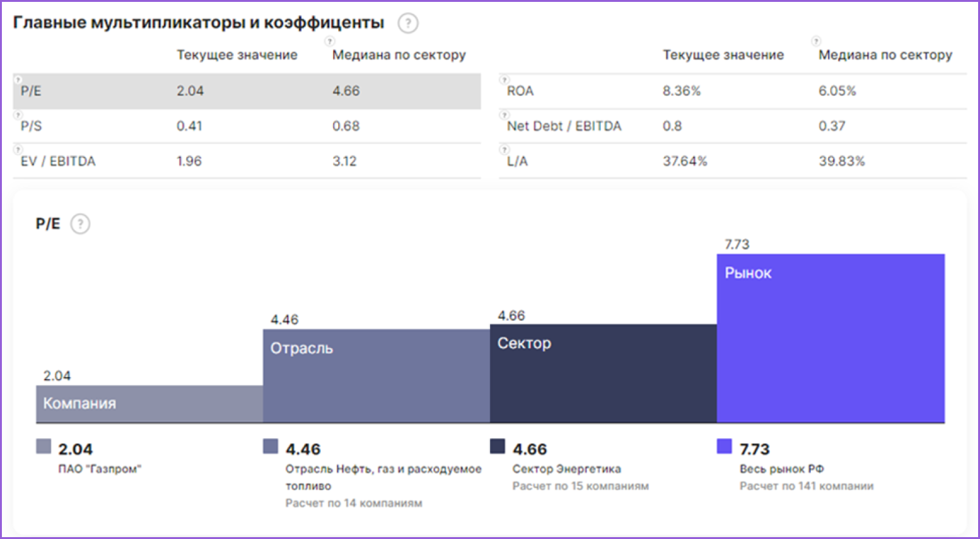Click the small help icon above P/S label

tap(18, 115)
